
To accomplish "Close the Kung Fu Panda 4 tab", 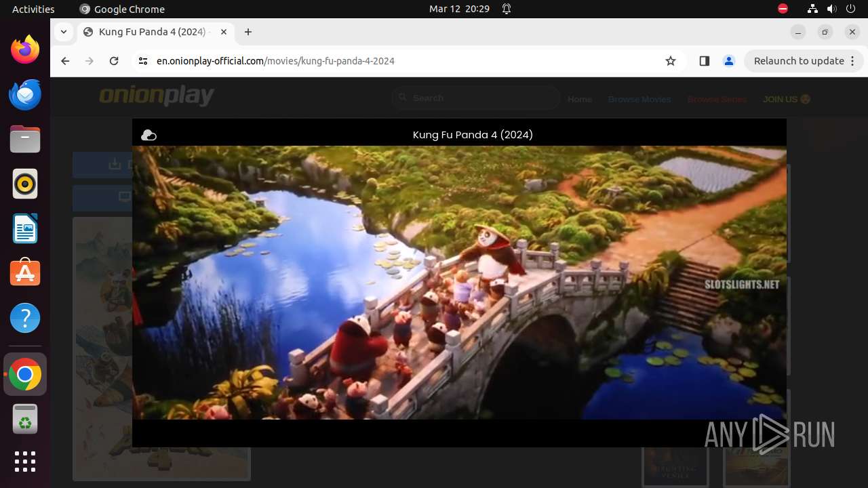I will tap(223, 32).
